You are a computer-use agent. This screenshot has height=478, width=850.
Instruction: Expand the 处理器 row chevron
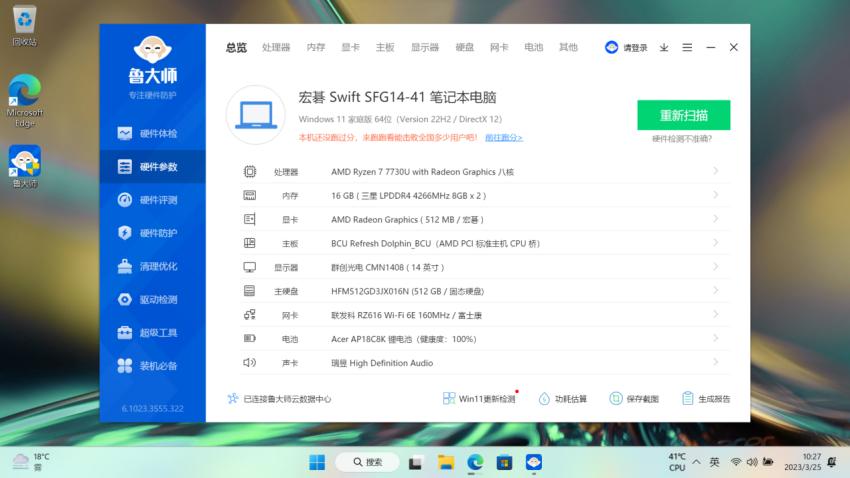click(x=716, y=171)
